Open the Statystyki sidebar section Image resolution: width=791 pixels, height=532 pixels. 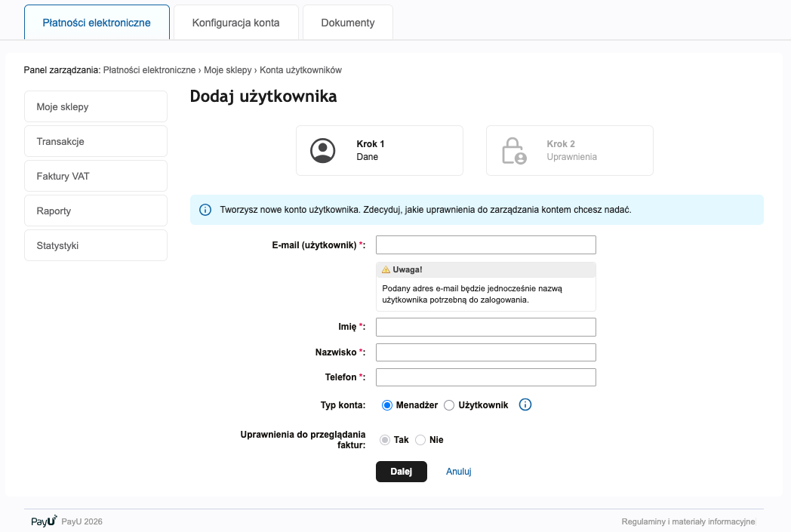click(x=95, y=244)
